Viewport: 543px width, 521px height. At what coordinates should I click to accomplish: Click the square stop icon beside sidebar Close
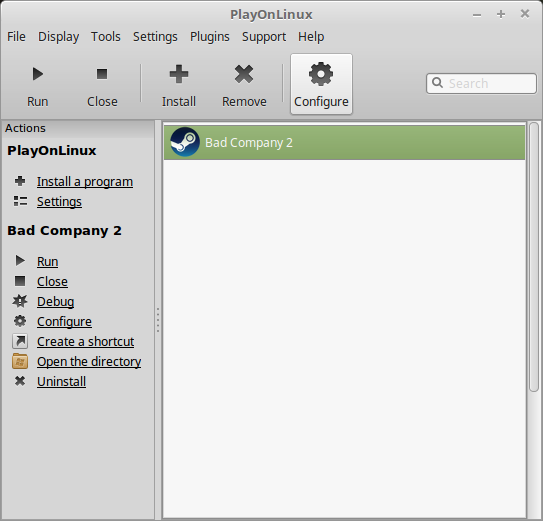(20, 281)
